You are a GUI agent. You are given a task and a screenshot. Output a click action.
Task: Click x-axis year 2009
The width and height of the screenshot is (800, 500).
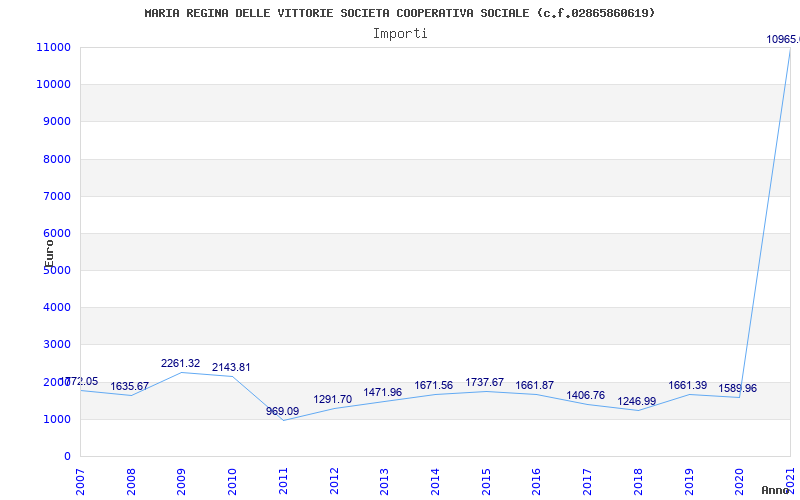point(182,481)
